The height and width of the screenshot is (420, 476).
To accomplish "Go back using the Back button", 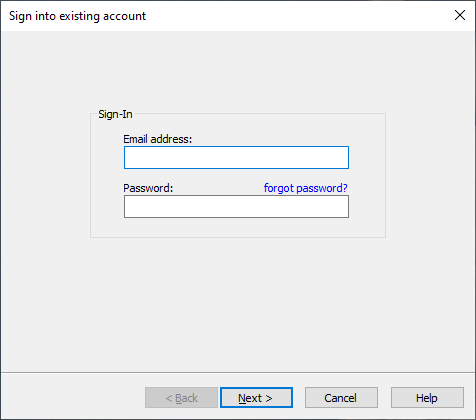I will tap(181, 398).
